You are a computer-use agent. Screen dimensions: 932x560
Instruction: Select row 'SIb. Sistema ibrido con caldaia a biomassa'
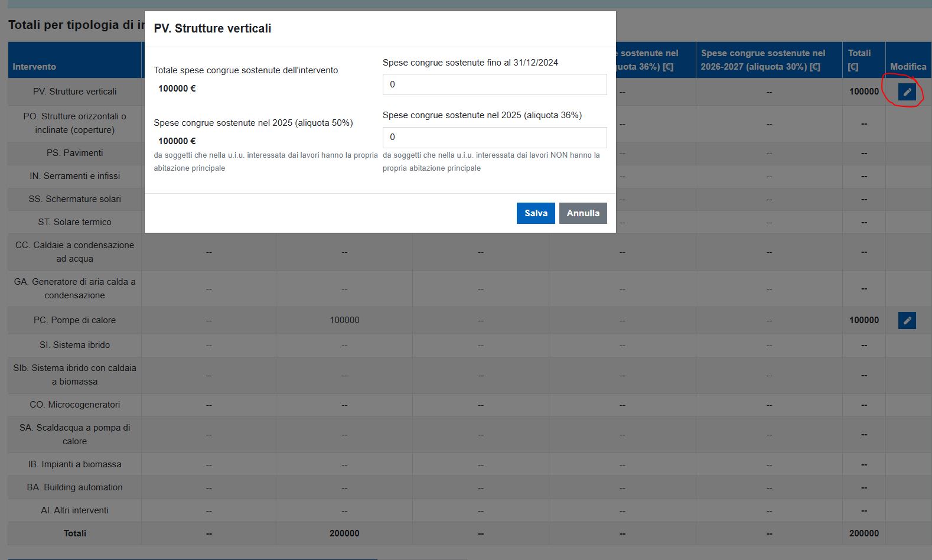point(75,375)
